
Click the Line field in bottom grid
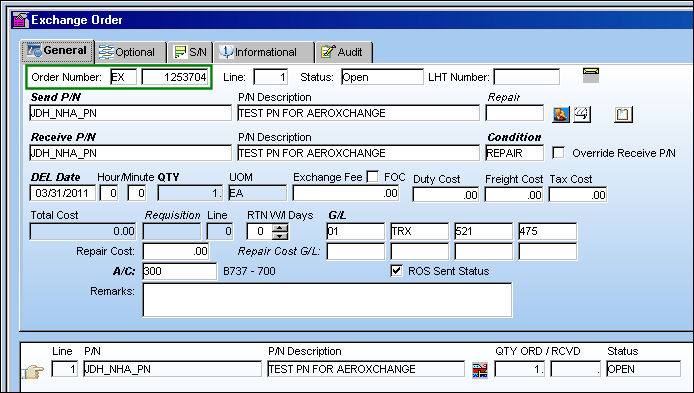point(65,369)
